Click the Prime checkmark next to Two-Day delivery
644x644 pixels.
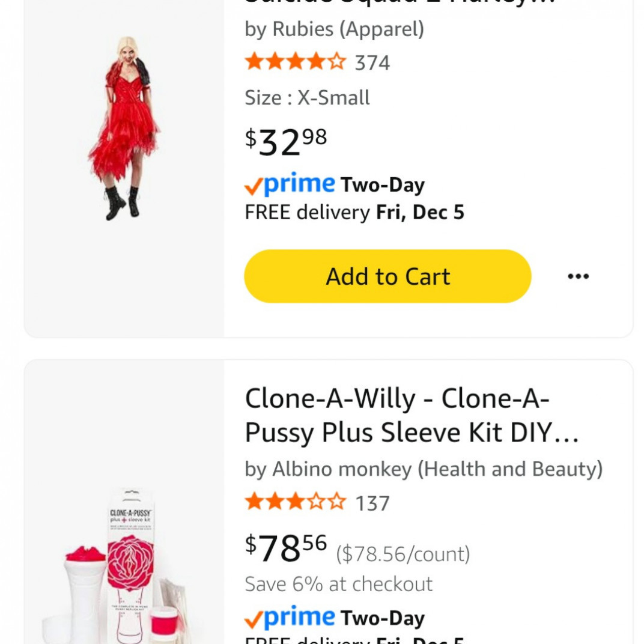coord(252,183)
